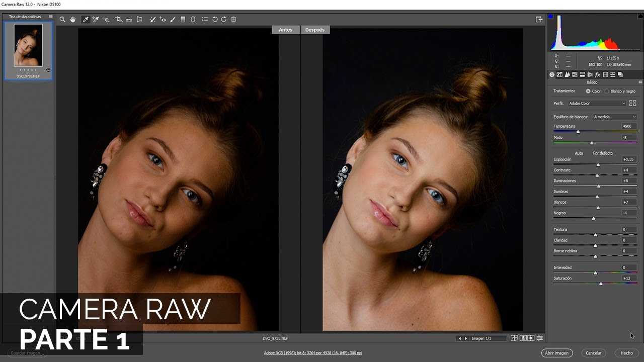Adjust the Matiz slider handle
Image resolution: width=644 pixels, height=362 pixels.
click(x=592, y=143)
